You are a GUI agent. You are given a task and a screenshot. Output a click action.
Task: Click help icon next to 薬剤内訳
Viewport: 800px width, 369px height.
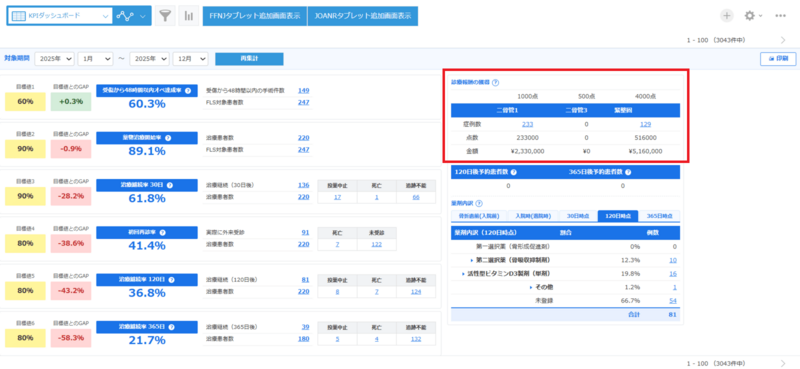tap(479, 203)
